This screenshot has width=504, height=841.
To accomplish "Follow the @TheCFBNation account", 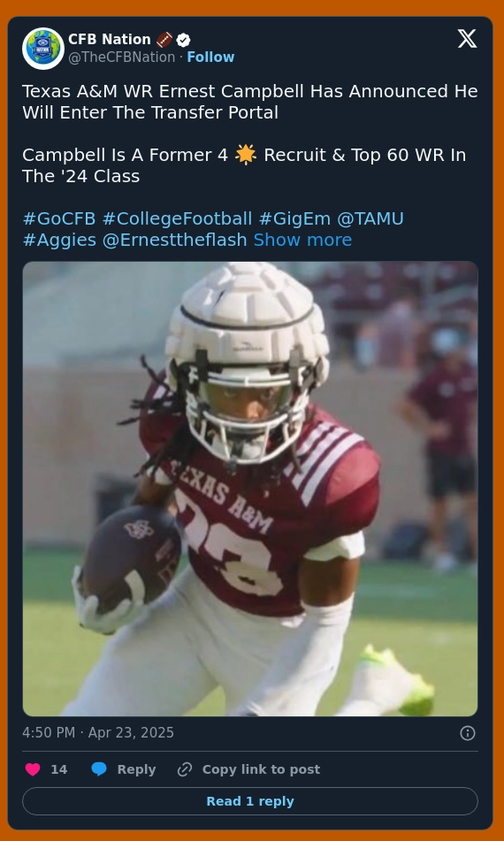I will tap(210, 57).
